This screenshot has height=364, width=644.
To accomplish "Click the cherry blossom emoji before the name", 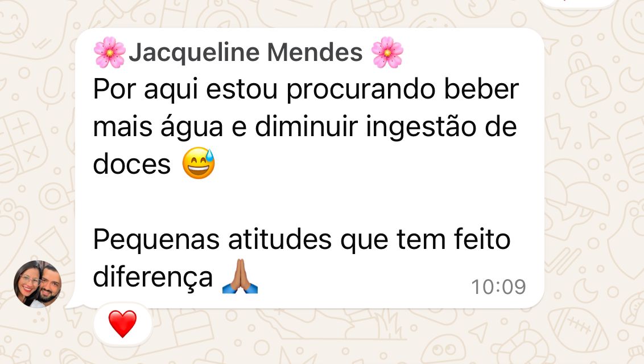I will tap(109, 52).
